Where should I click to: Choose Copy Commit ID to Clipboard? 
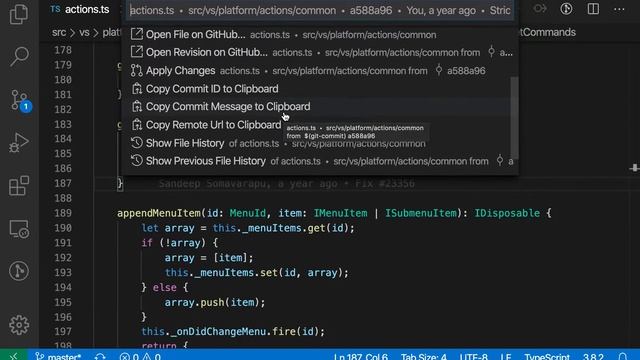coord(320,89)
